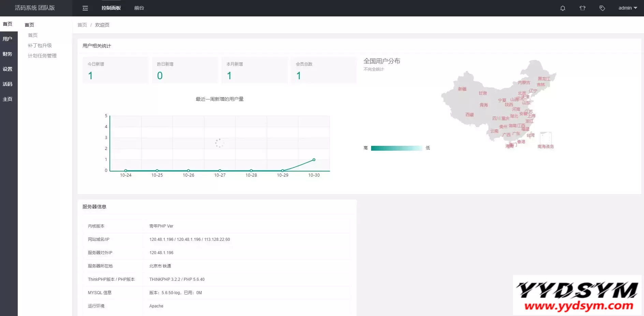This screenshot has width=644, height=316.
Task: Select 主页 in the left sidebar
Action: click(8, 99)
